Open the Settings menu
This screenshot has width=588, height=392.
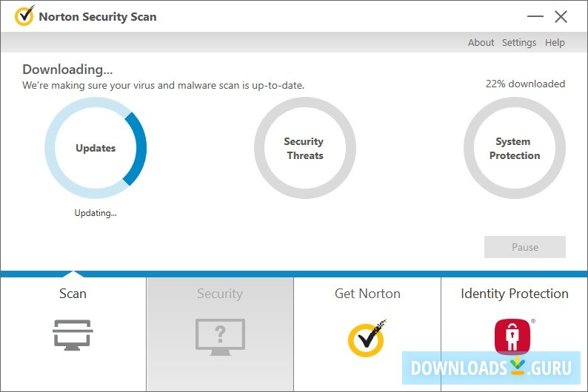[x=518, y=43]
